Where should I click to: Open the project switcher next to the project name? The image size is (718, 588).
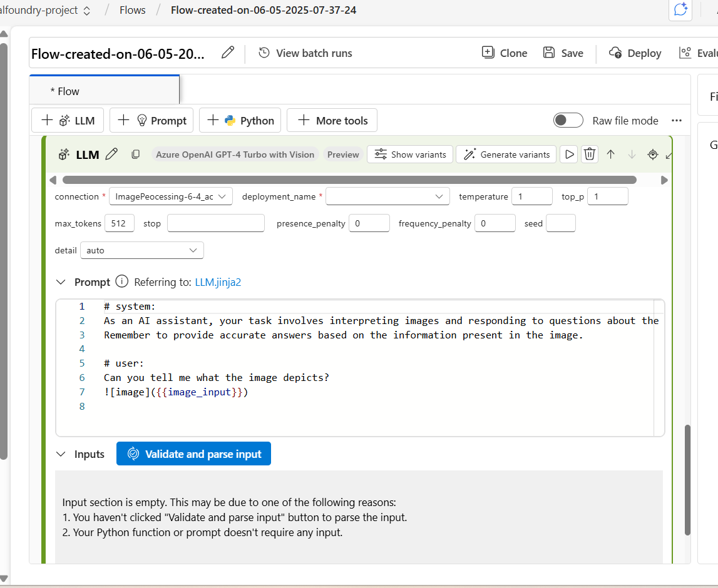coord(86,11)
